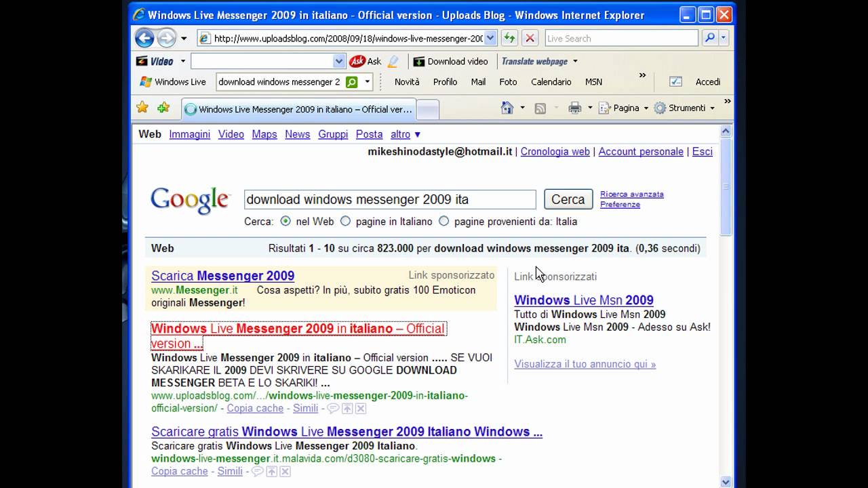Screen dimensions: 868x488
Task: Open 'Windows Live Messenger 2009 in italiano' result
Action: point(298,335)
